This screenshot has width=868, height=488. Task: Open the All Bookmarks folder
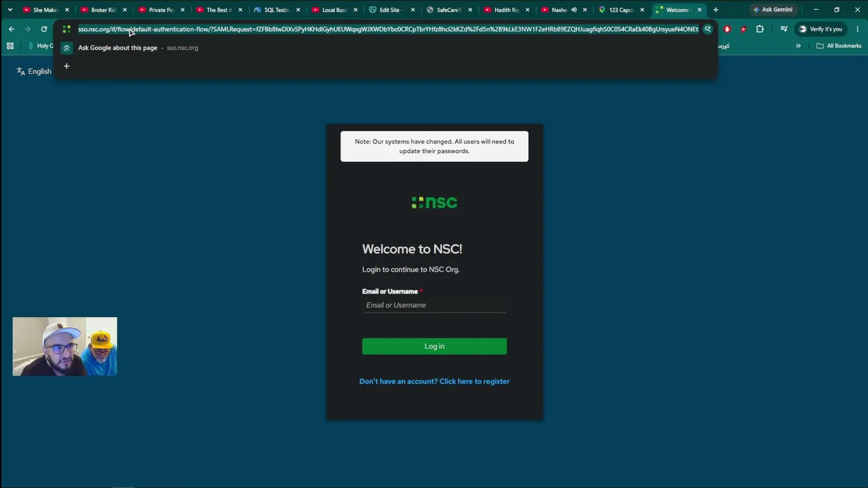point(839,46)
